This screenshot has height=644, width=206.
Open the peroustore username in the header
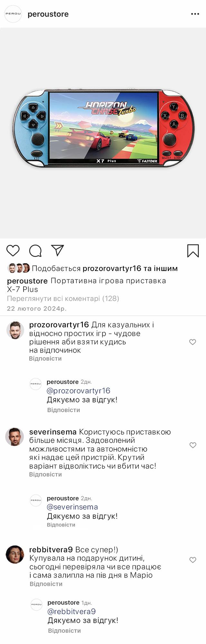pos(48,14)
